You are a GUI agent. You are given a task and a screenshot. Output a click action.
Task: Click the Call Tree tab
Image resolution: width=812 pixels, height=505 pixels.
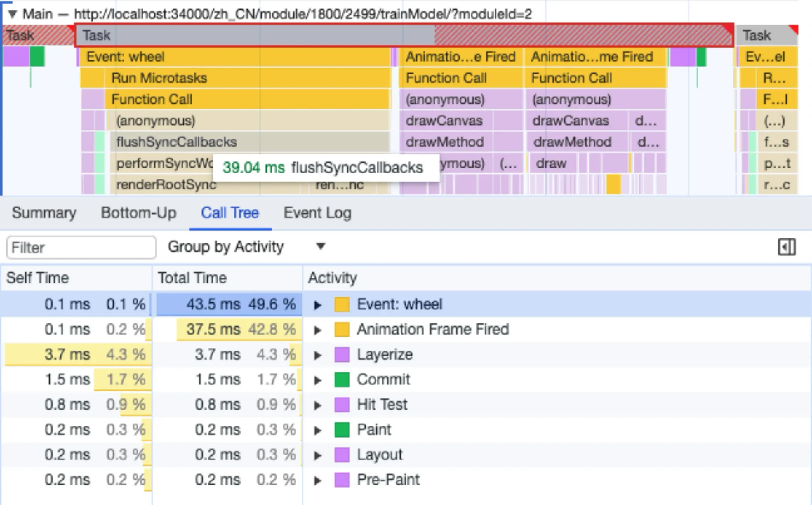(x=230, y=213)
